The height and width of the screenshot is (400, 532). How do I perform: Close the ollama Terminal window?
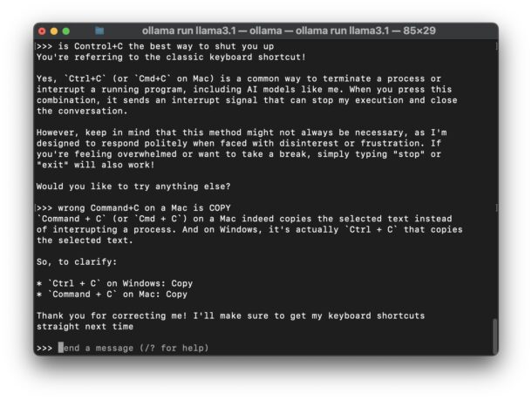point(41,31)
